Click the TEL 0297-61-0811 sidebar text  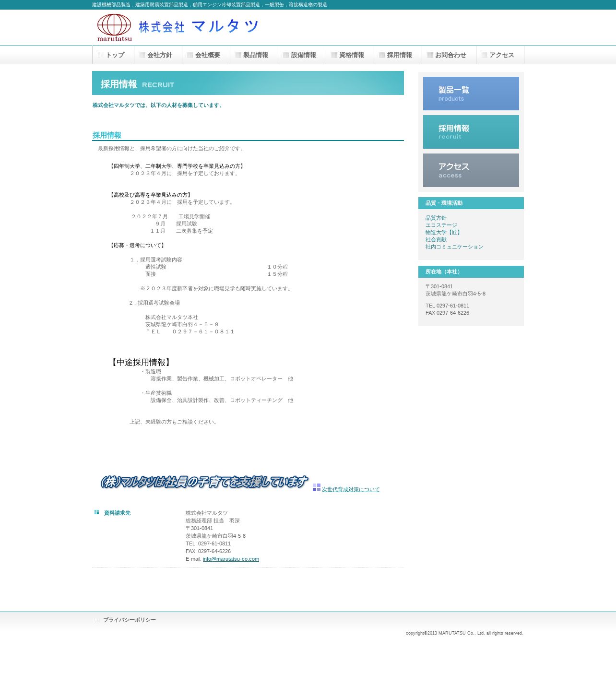[x=447, y=306]
